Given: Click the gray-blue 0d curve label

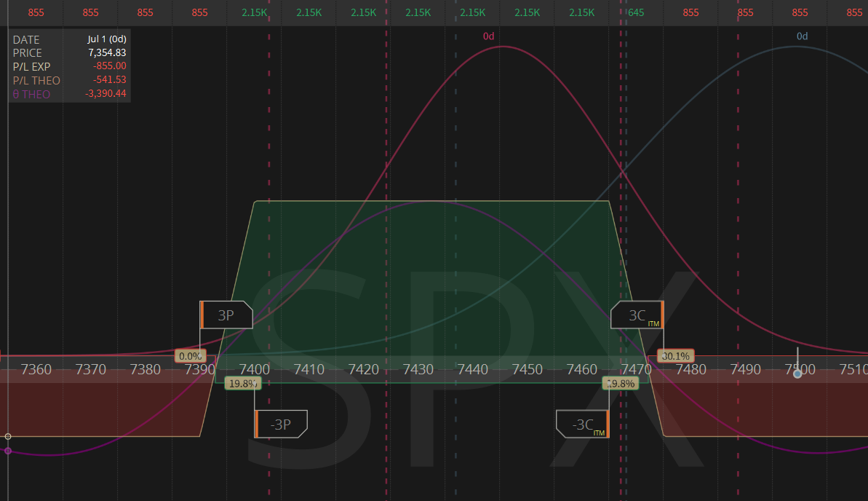Looking at the screenshot, I should tap(802, 36).
